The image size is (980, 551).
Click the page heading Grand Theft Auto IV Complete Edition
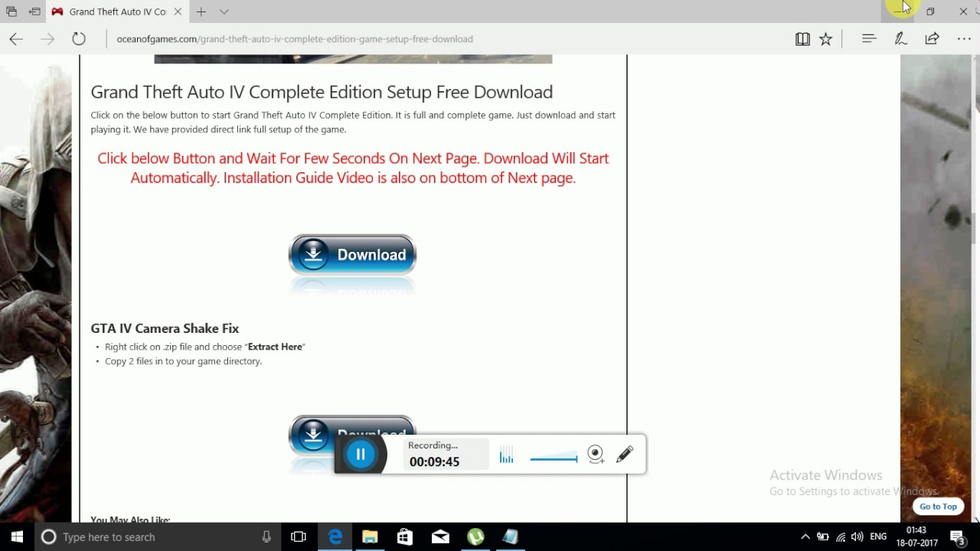pos(322,92)
